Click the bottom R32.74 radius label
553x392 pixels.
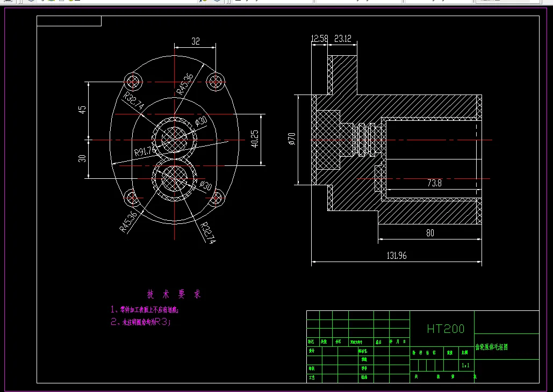[x=208, y=233]
